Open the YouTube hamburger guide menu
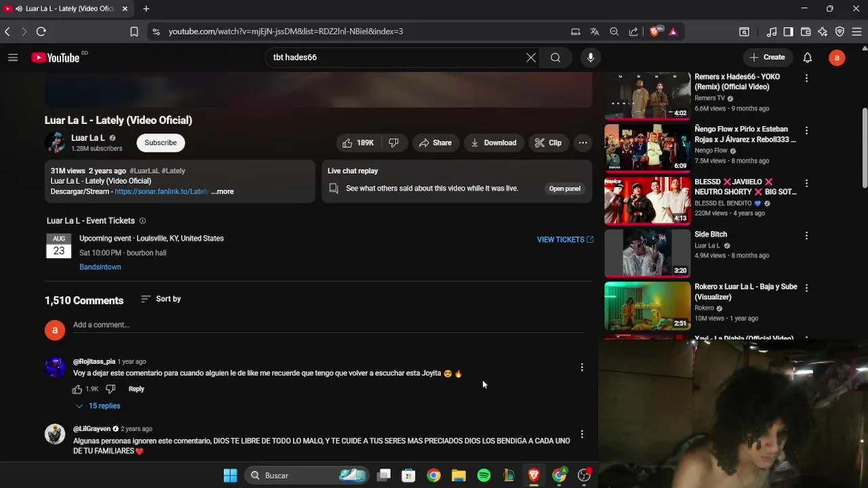The height and width of the screenshot is (488, 868). click(x=13, y=58)
